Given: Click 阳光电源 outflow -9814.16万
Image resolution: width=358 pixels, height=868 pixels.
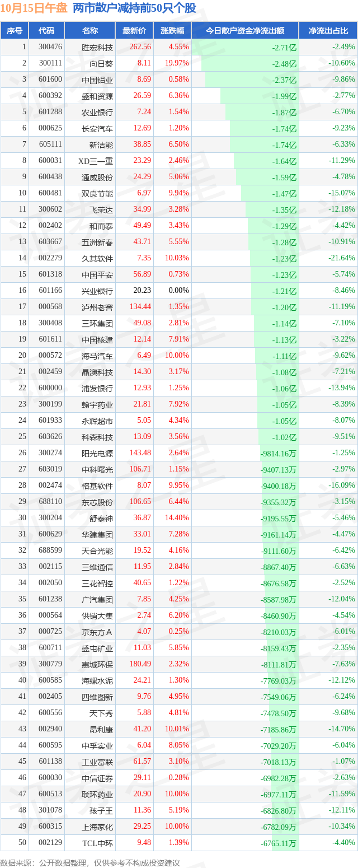Looking at the screenshot, I should coord(278,454).
